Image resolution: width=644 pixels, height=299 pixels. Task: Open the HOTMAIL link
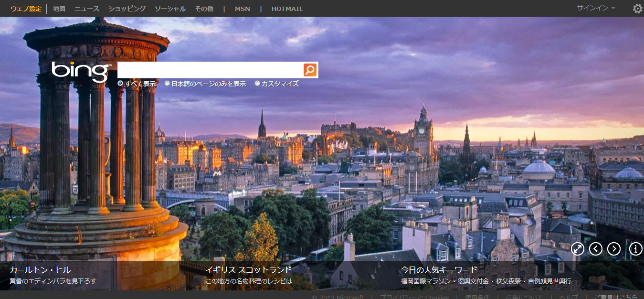click(x=287, y=9)
